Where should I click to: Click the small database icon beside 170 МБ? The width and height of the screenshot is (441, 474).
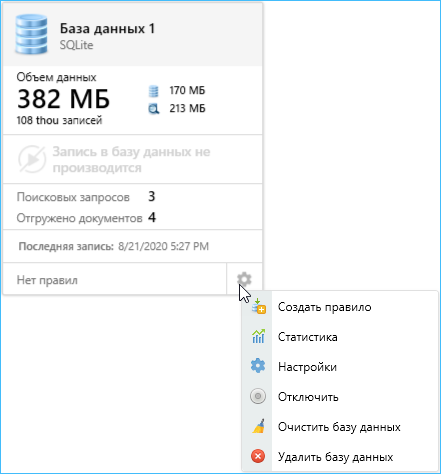coord(153,91)
